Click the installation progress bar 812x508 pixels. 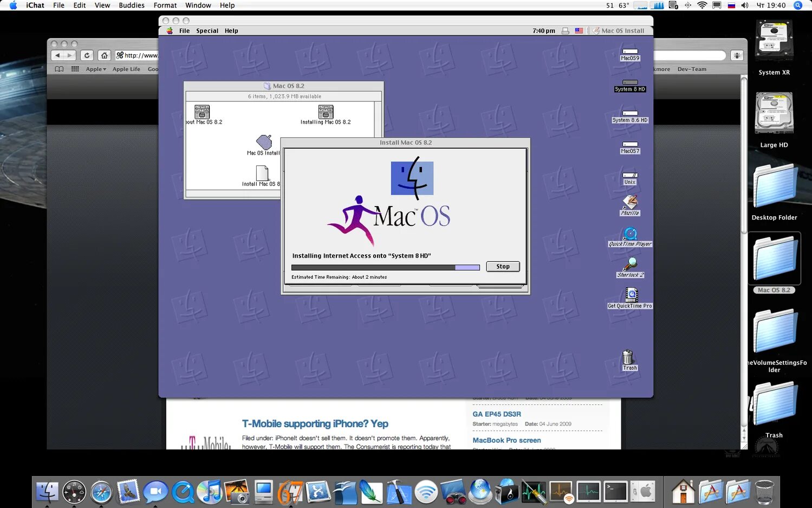click(386, 267)
